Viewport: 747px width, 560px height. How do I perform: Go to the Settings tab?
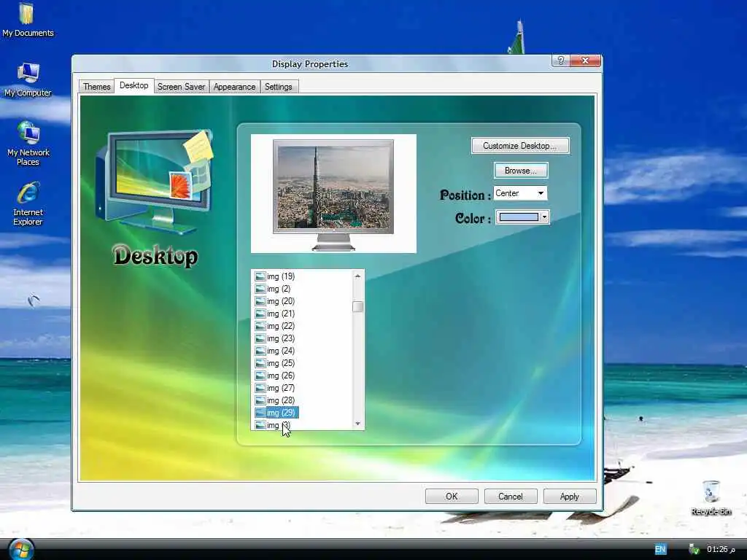(278, 87)
